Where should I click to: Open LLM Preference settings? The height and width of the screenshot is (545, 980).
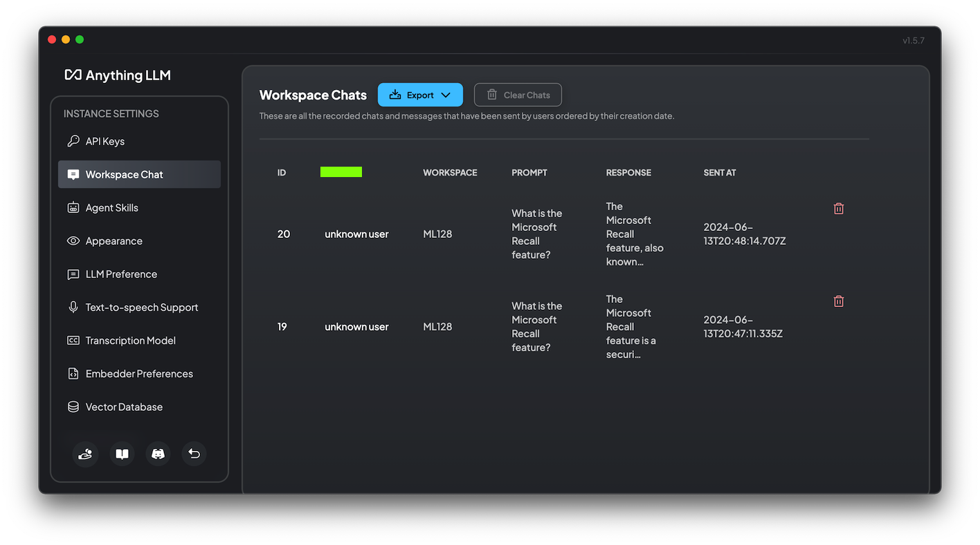tap(121, 274)
